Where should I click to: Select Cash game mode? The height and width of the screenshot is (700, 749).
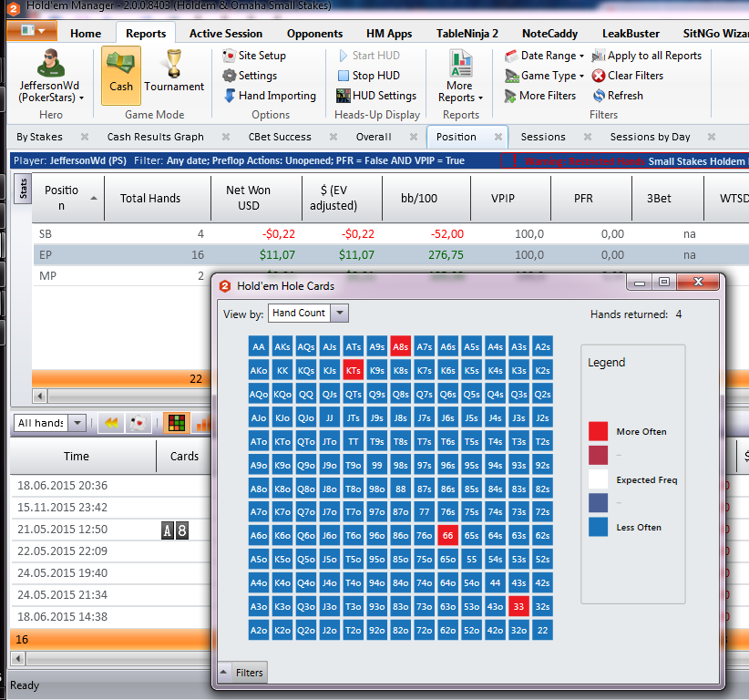tap(121, 76)
